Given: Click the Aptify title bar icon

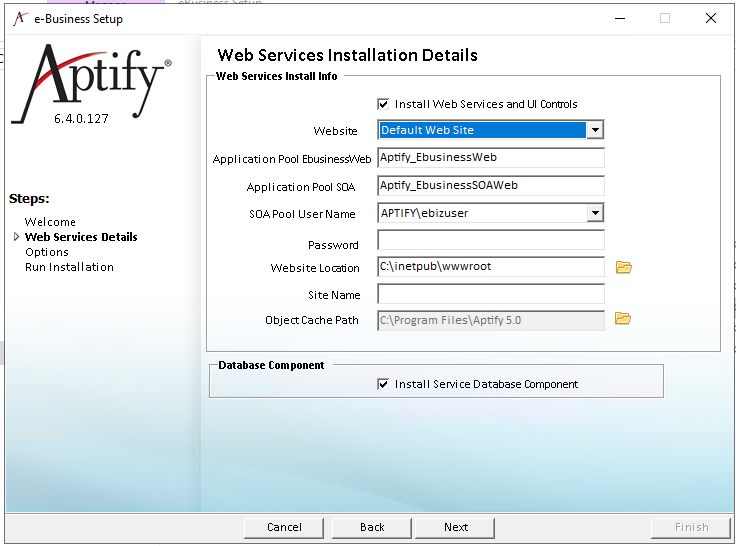Looking at the screenshot, I should [x=20, y=19].
